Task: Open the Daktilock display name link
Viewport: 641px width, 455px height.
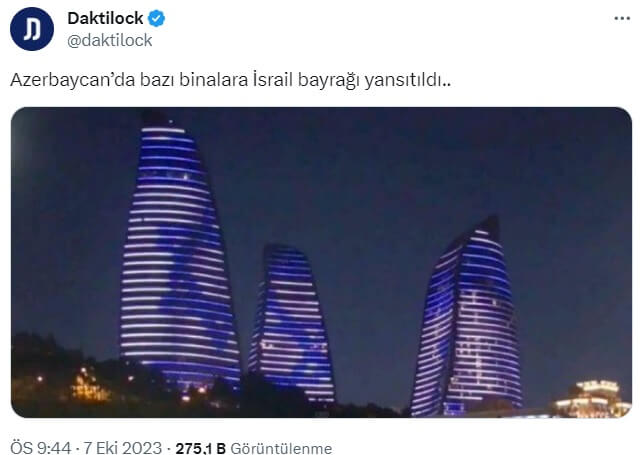Action: [x=105, y=18]
